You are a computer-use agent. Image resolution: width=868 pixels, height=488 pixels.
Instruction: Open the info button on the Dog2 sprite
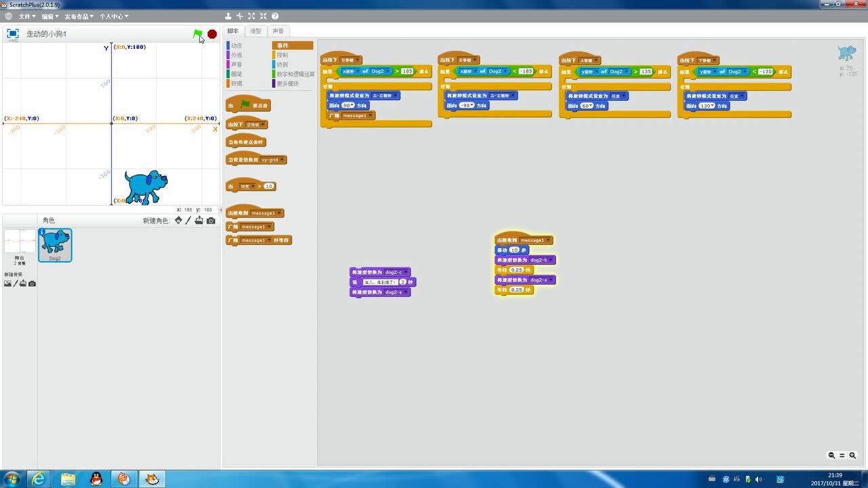click(x=43, y=232)
